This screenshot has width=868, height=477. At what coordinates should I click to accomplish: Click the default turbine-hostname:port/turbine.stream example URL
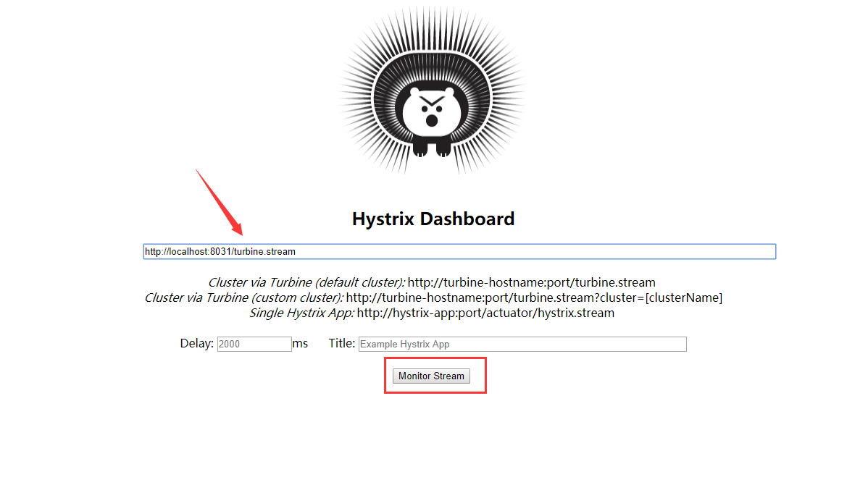click(x=531, y=282)
